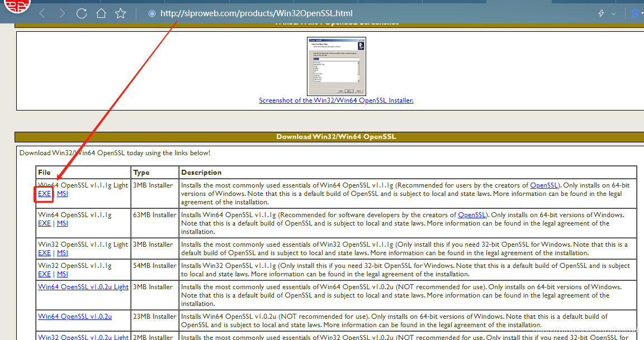Download Win32 OpenSSL v1.1.1g Light MSI
644x340 pixels.
(63, 253)
